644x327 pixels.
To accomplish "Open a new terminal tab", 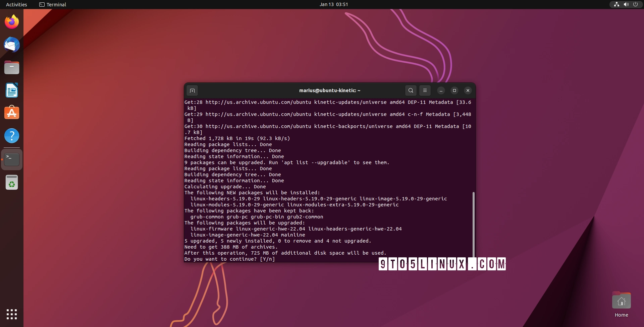I will tap(192, 90).
